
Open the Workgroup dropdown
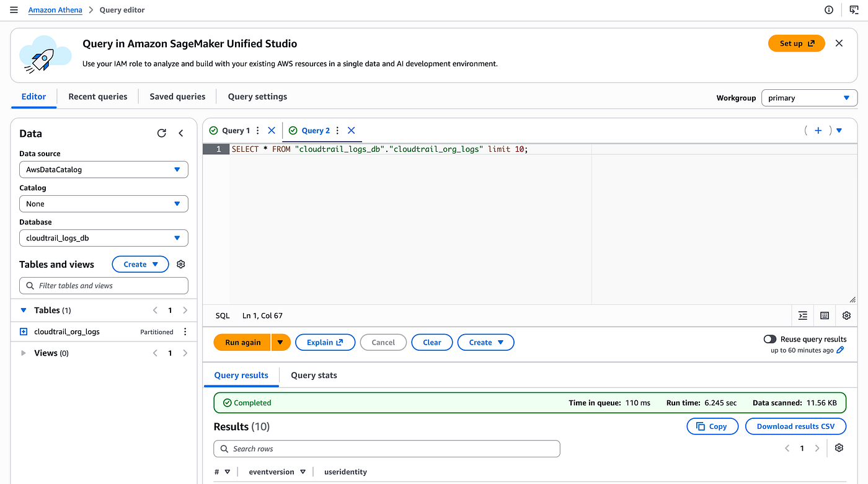(809, 98)
